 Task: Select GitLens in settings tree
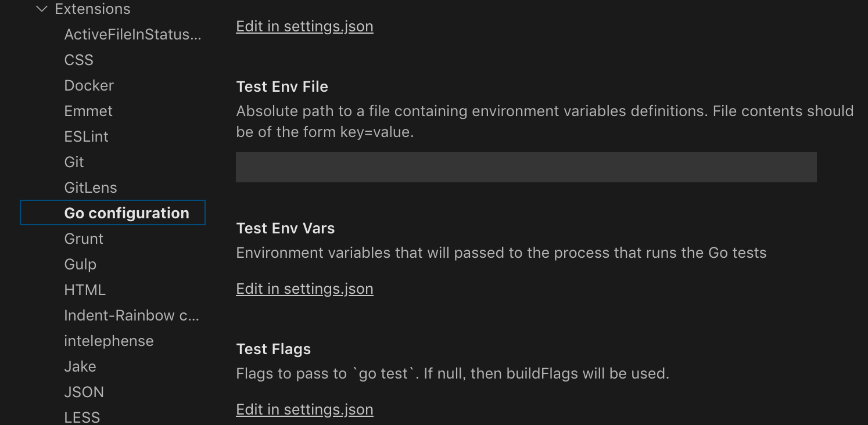(x=91, y=188)
